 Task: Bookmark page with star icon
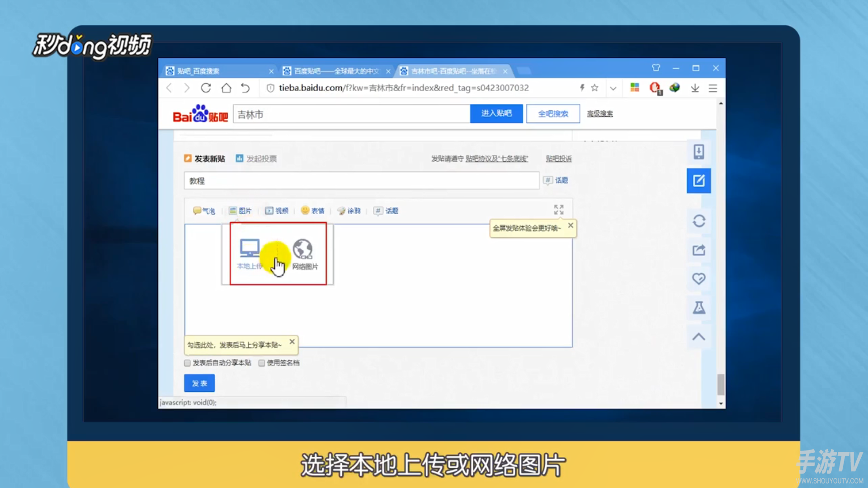[595, 88]
